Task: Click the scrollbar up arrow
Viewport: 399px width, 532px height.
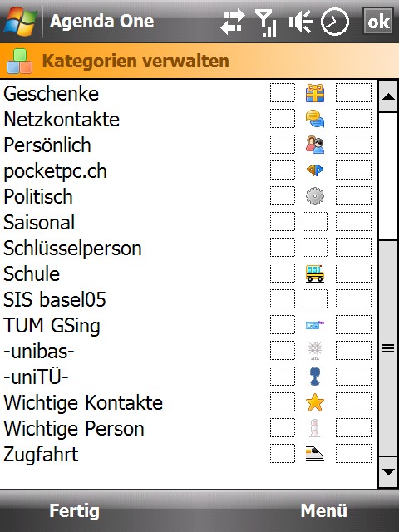Action: tap(388, 97)
